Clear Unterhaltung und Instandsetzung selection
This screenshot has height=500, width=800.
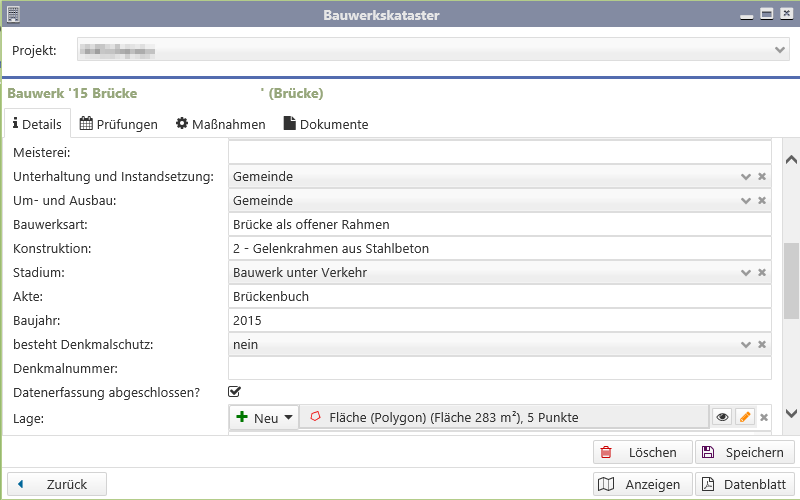762,176
